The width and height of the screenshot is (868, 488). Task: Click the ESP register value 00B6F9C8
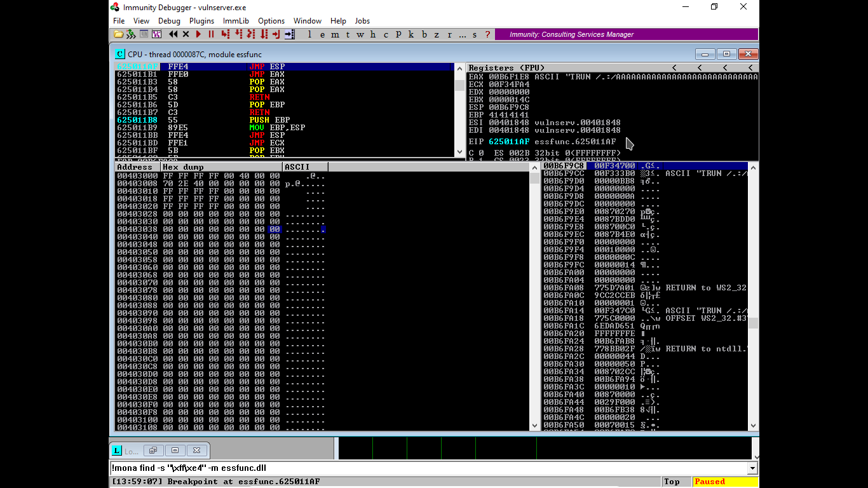[509, 107]
